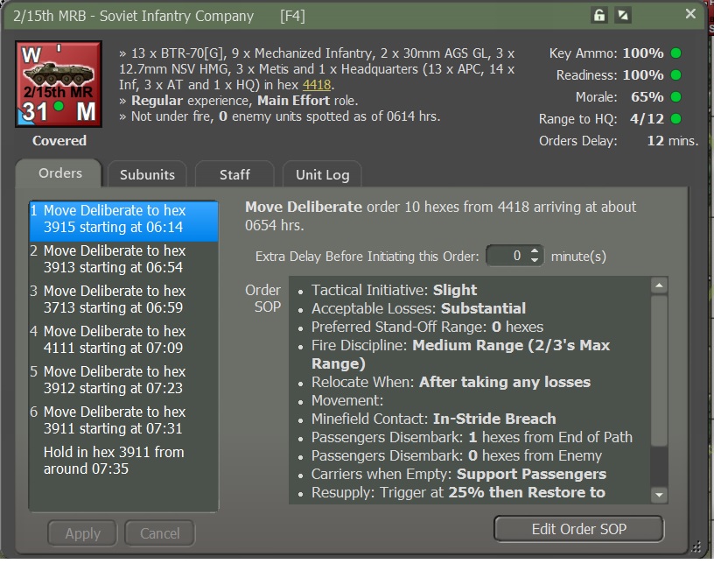This screenshot has width=728, height=578.
Task: Select order 3 move to hex 3713
Action: click(x=123, y=300)
